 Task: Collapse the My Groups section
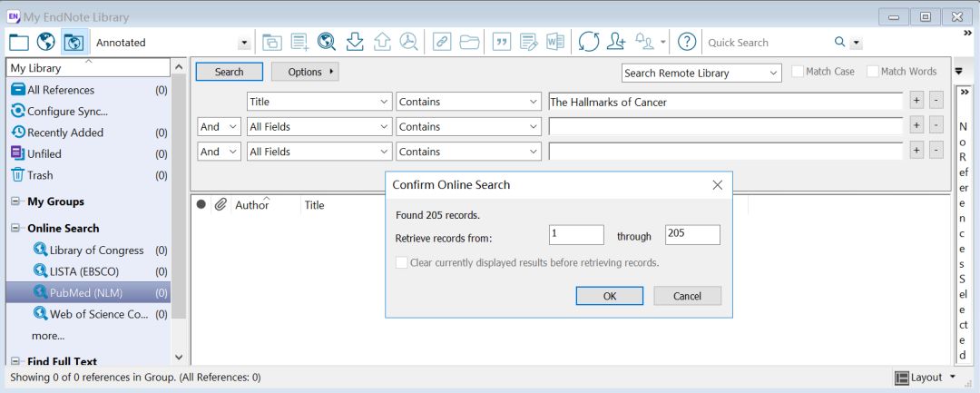click(x=15, y=201)
